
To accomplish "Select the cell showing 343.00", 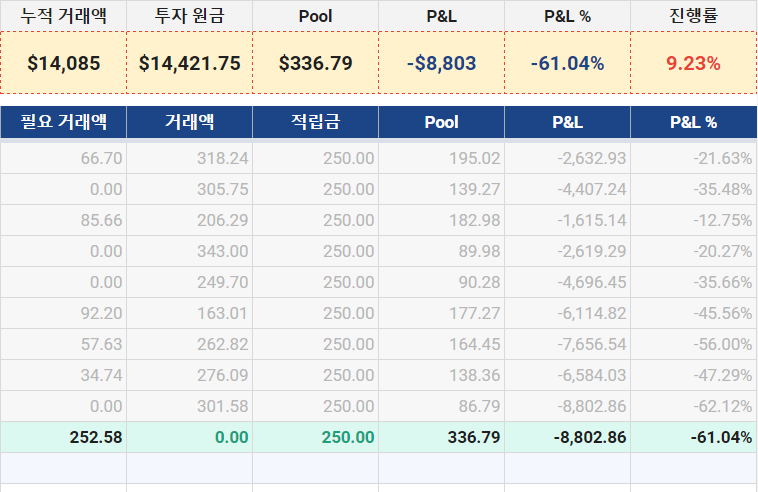I will click(x=190, y=251).
